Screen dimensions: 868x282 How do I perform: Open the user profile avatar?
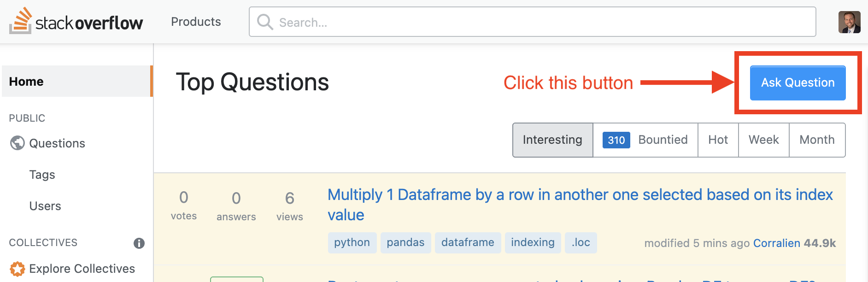(849, 22)
